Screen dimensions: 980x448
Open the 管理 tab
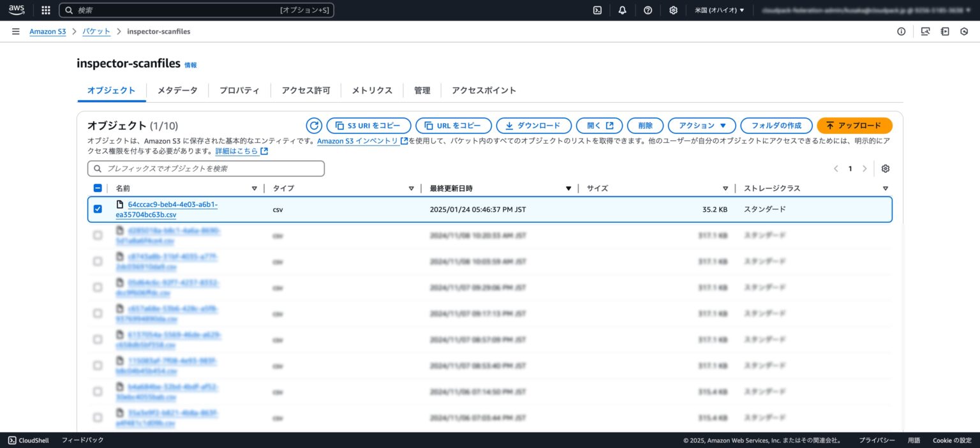click(x=422, y=90)
